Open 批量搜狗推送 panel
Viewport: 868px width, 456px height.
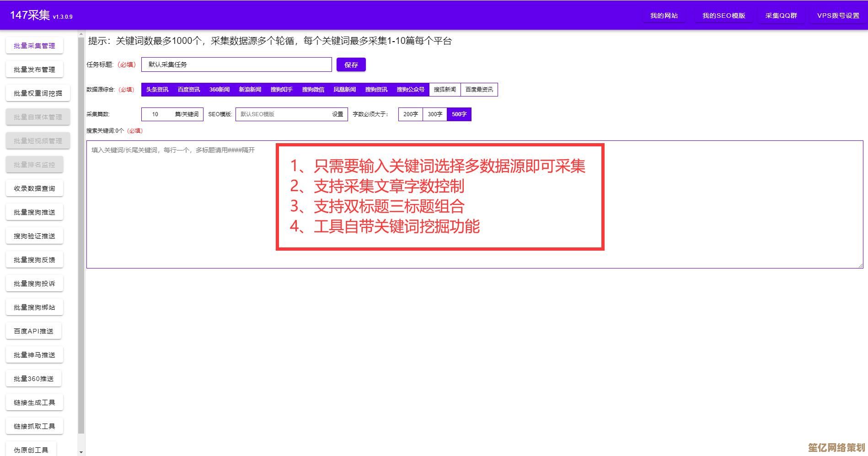pos(34,212)
